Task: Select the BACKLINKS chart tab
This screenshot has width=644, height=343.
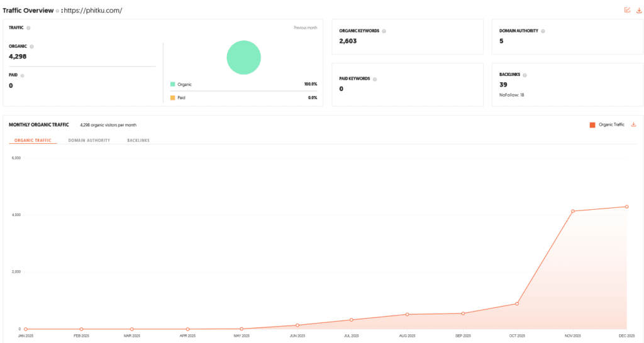Action: [x=138, y=140]
